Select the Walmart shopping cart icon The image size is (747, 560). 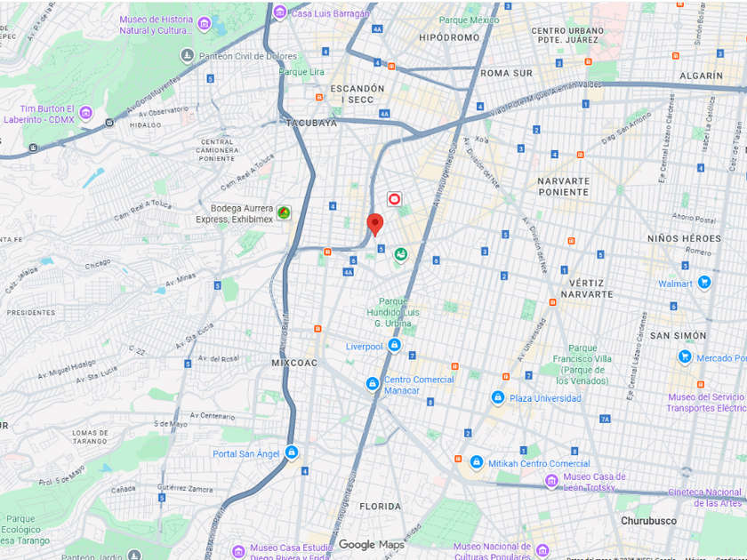pos(704,282)
